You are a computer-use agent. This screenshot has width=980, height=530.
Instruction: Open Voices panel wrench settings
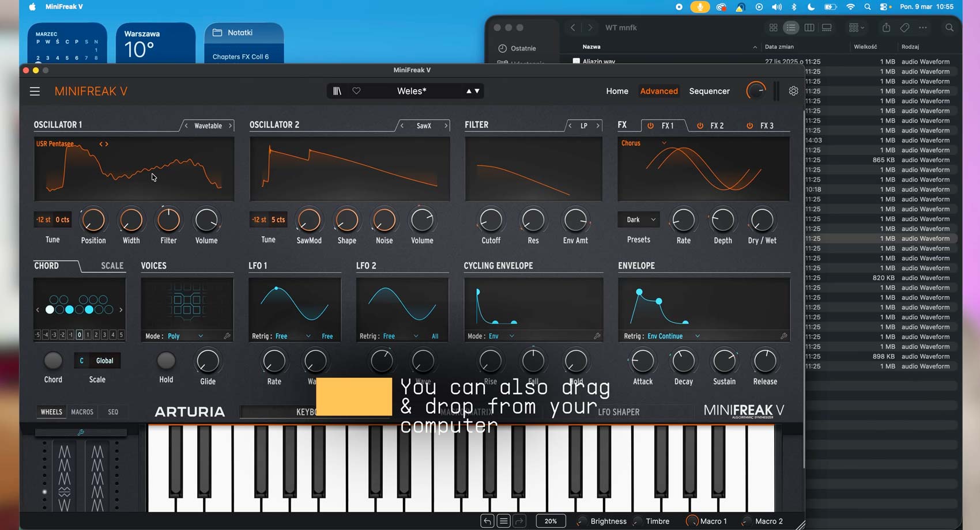[x=227, y=336]
